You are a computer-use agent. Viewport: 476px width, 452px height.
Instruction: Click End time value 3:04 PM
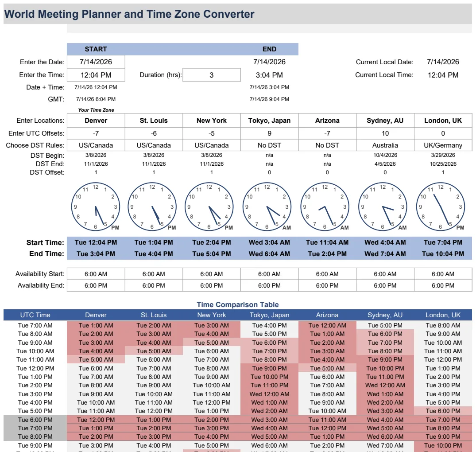pos(269,75)
